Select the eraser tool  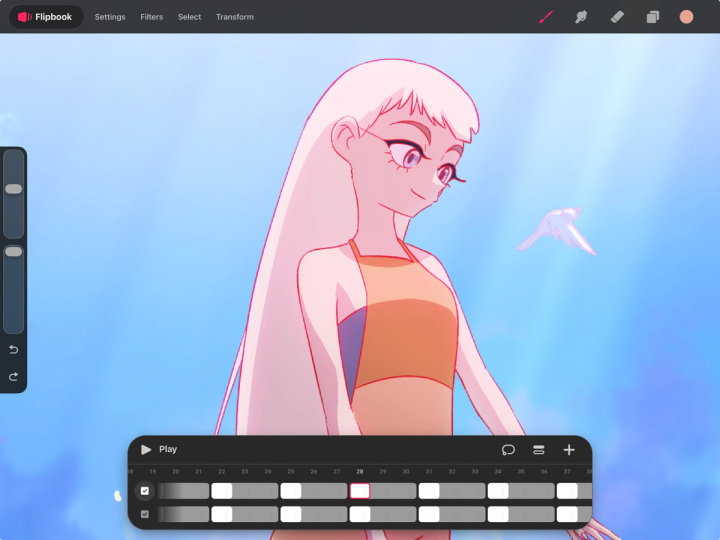pyautogui.click(x=617, y=17)
